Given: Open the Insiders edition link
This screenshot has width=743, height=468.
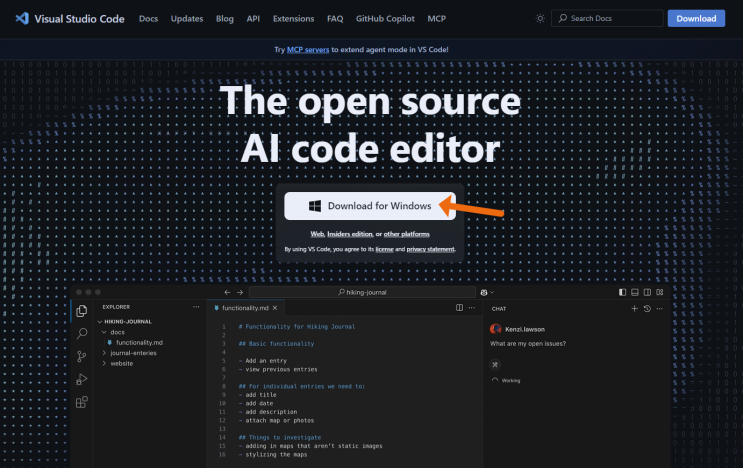Looking at the screenshot, I should click(350, 234).
